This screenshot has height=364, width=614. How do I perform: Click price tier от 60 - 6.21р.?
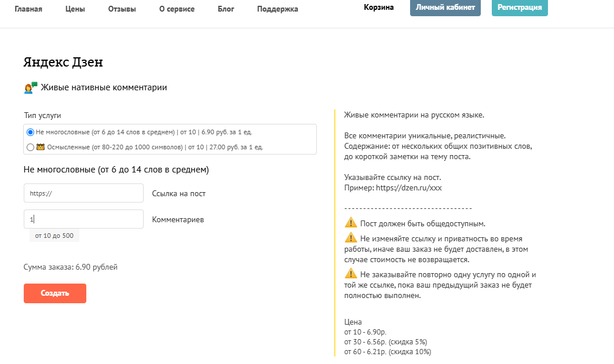388,352
